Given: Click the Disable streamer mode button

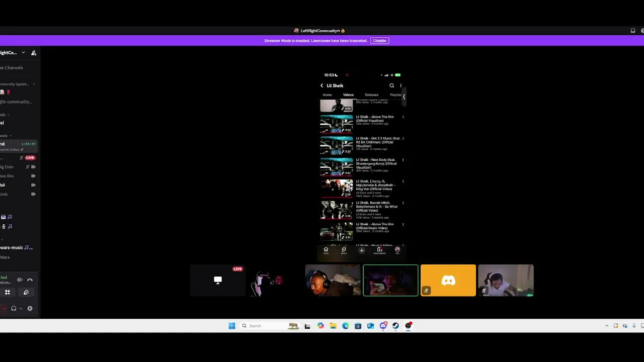Looking at the screenshot, I should [x=379, y=41].
